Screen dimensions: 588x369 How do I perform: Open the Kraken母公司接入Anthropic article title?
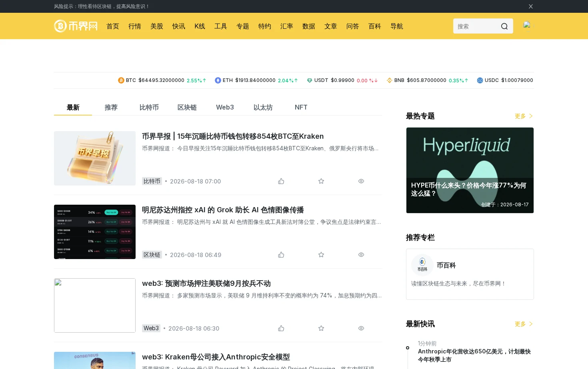coord(216,357)
